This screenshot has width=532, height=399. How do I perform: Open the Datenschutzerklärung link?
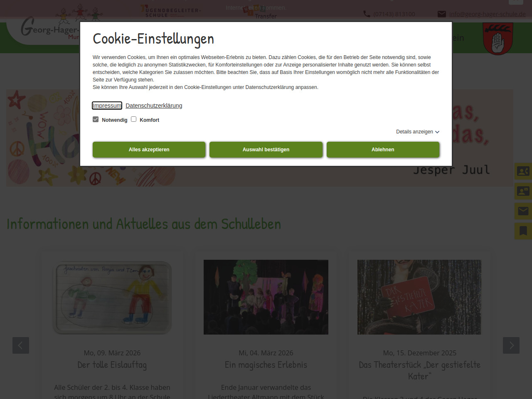(x=154, y=106)
